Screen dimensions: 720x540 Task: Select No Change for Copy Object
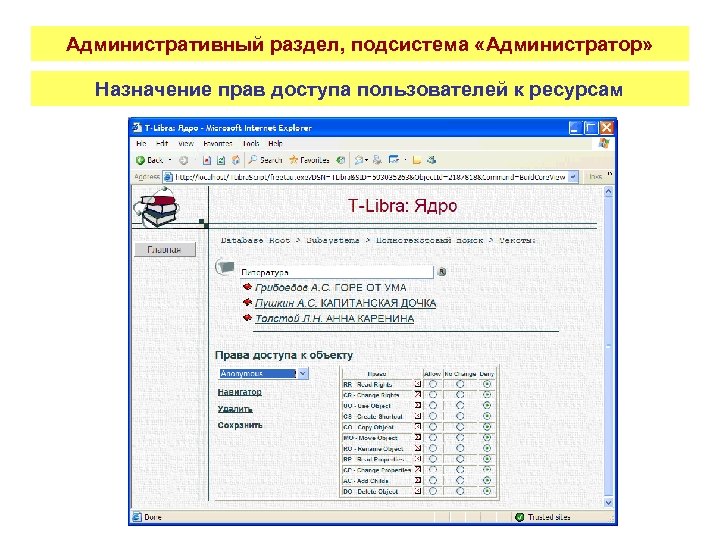(460, 427)
